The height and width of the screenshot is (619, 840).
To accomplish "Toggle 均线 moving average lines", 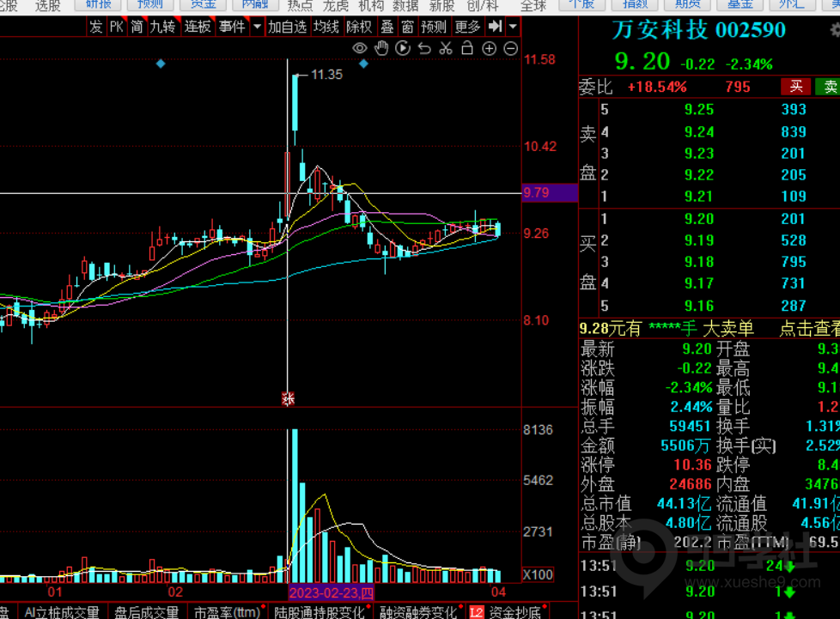I will [326, 27].
